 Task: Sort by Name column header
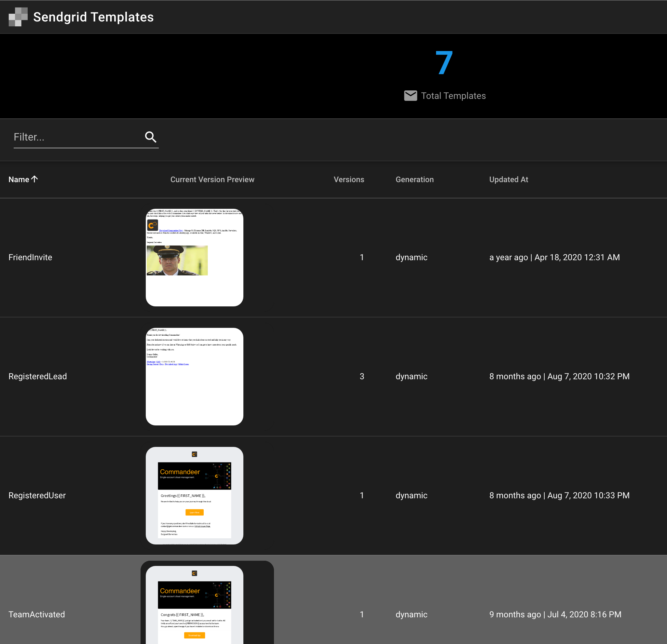pyautogui.click(x=19, y=180)
